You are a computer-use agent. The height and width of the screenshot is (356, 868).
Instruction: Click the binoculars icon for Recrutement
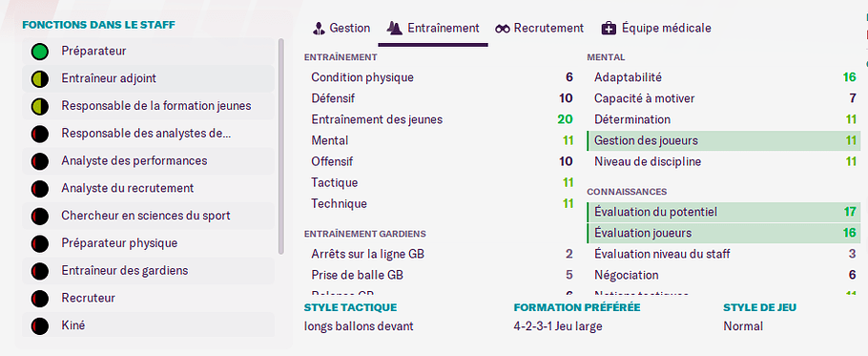tap(503, 29)
